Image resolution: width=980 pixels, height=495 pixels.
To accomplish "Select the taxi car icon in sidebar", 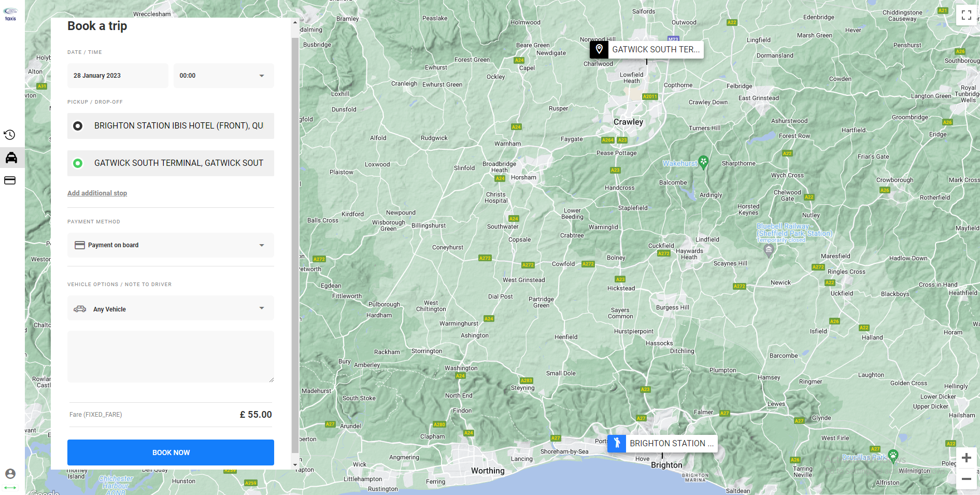I will 11,158.
